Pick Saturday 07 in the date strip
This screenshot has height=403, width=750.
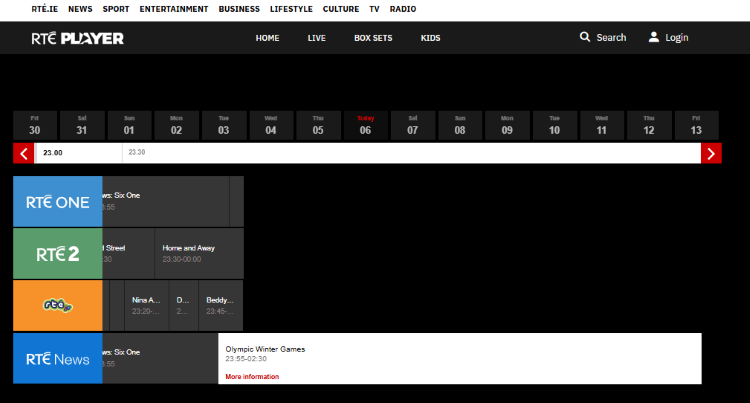click(x=412, y=125)
